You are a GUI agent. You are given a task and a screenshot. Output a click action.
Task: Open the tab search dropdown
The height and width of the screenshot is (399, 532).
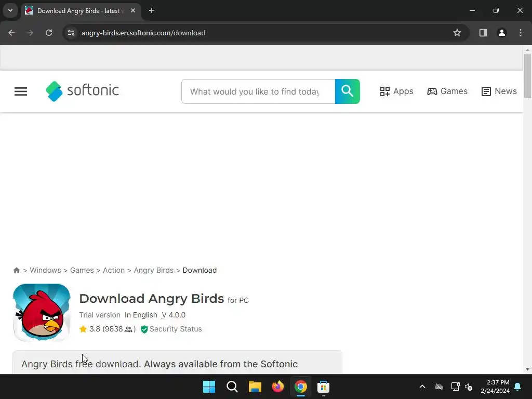tap(10, 10)
